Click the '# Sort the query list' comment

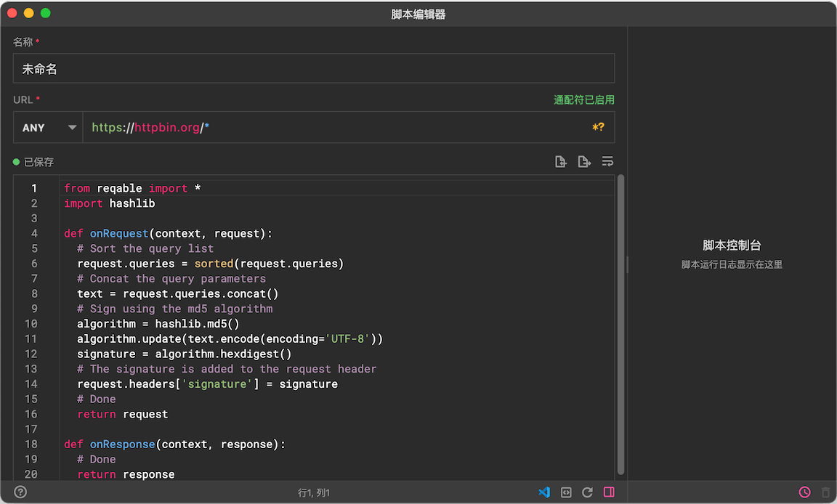pyautogui.click(x=145, y=248)
